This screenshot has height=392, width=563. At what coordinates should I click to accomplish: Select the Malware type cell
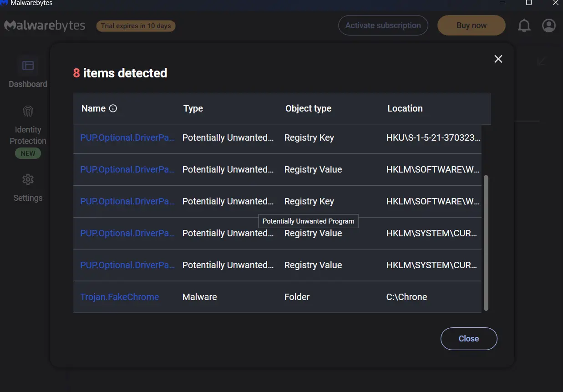click(x=200, y=297)
